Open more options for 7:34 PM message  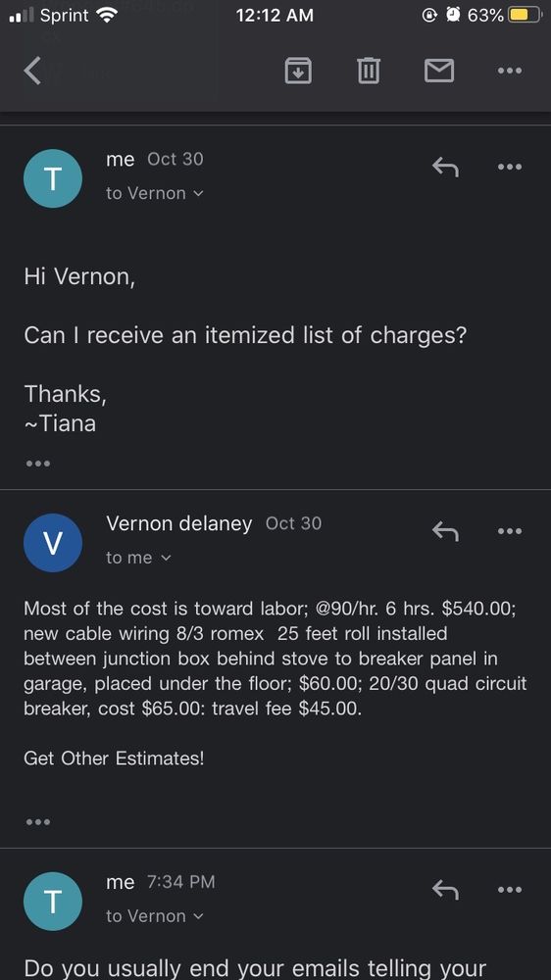point(510,890)
